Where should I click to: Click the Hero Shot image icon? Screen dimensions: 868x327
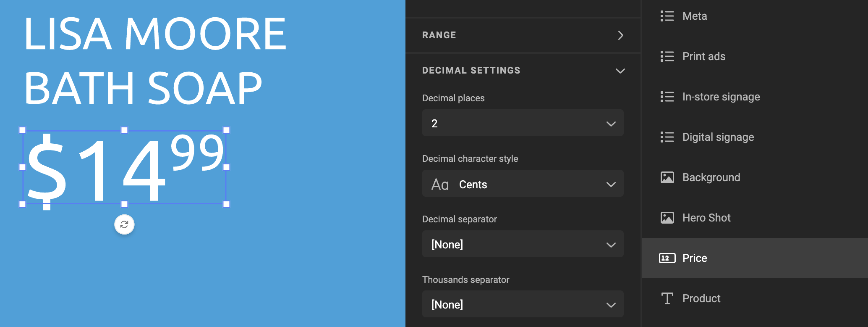[667, 218]
